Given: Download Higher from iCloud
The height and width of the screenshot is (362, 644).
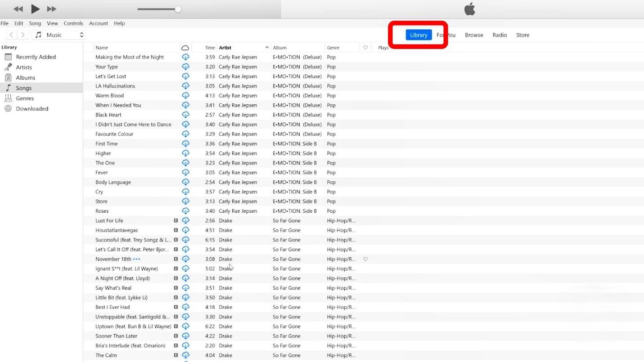Looking at the screenshot, I should (x=185, y=153).
